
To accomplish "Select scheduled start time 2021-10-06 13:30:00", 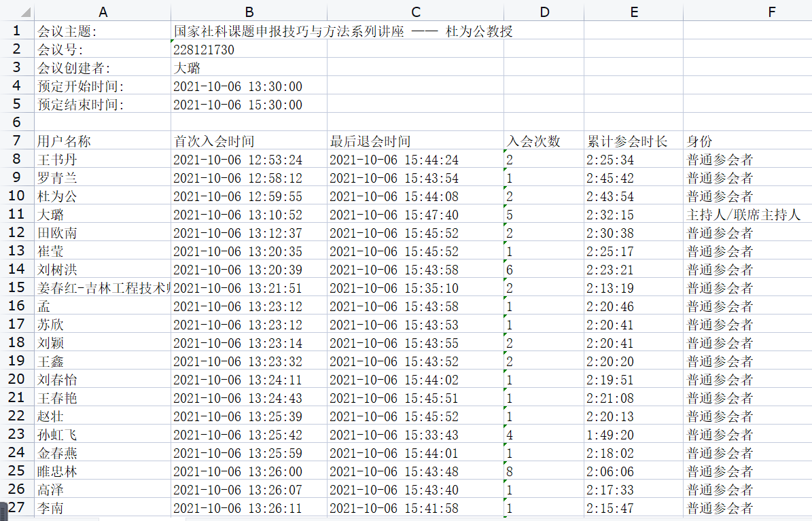I will (x=238, y=86).
